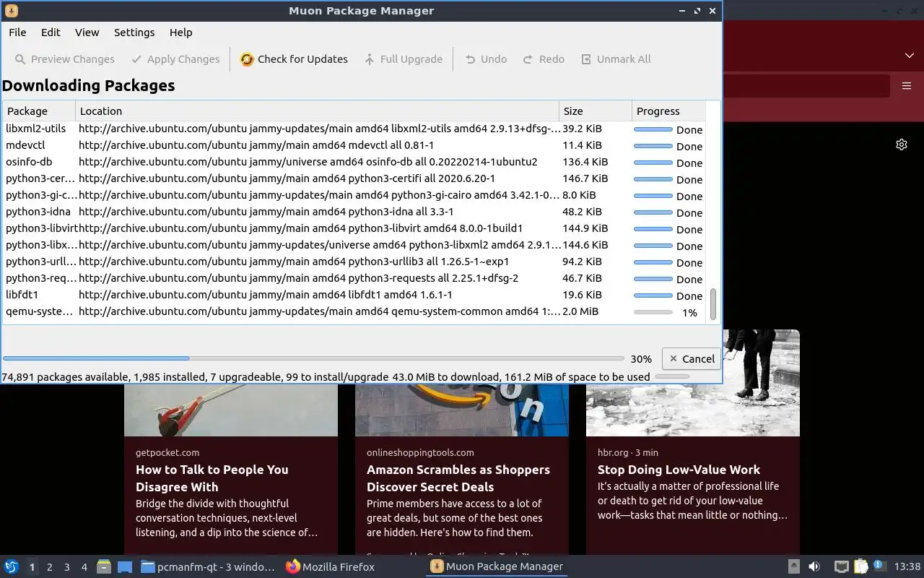Click the python3-urllib3 size 94.2 KiB

click(582, 262)
